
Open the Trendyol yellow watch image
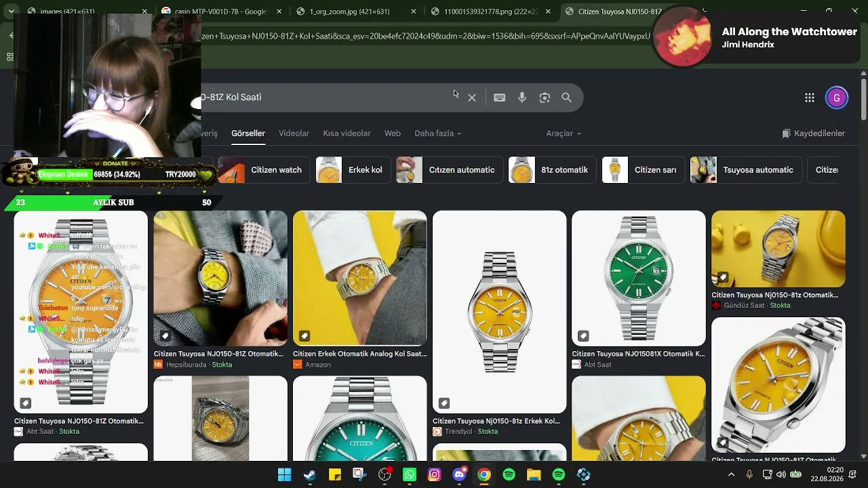[499, 312]
